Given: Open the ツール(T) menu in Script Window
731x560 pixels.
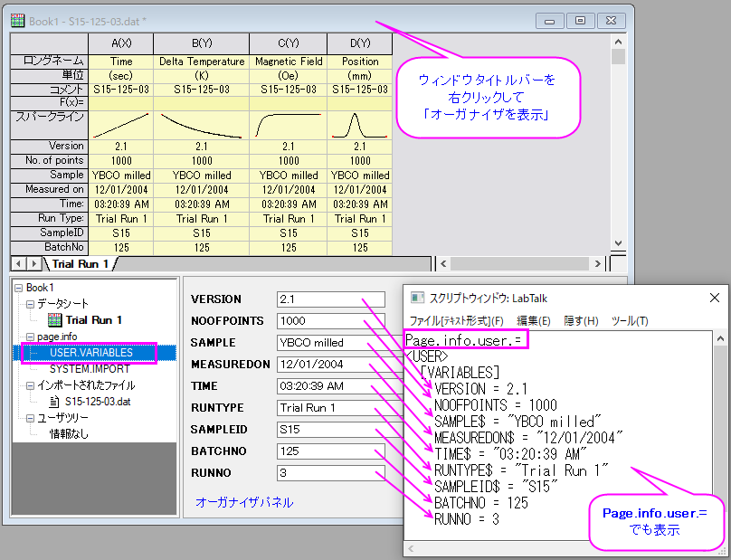Looking at the screenshot, I should (x=630, y=321).
